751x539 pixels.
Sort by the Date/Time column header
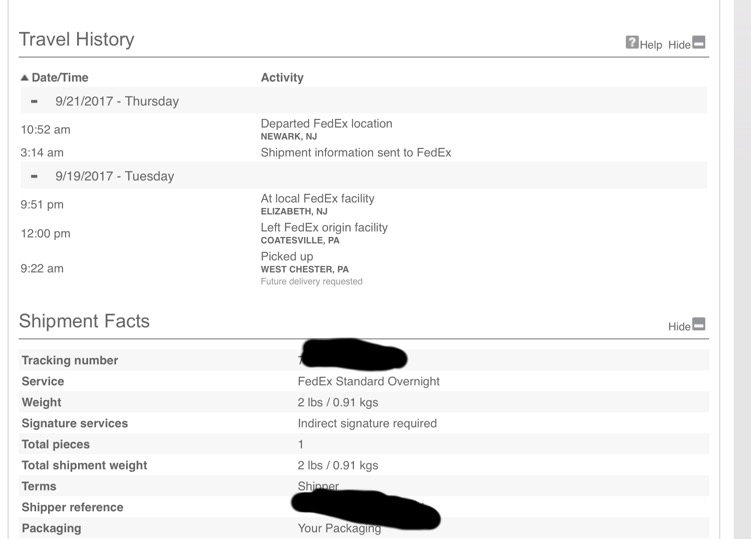coord(60,78)
